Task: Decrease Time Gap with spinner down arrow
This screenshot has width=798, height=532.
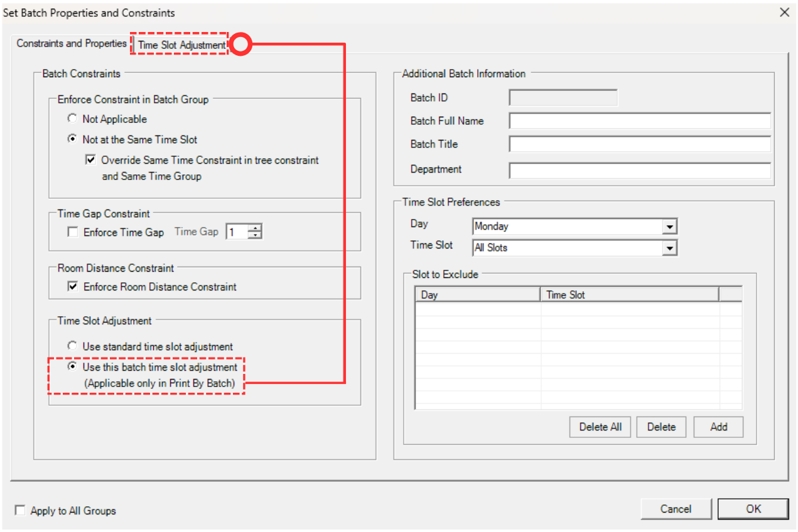Action: pos(254,236)
